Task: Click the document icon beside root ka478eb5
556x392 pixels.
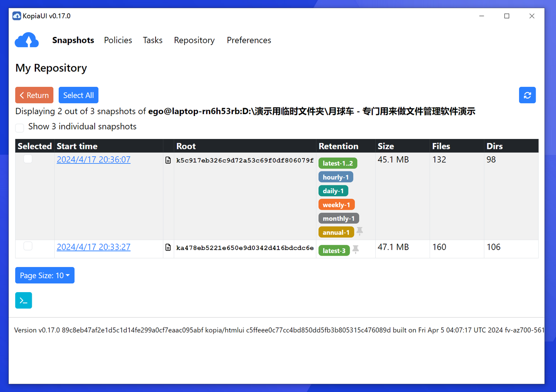Action: click(x=168, y=247)
